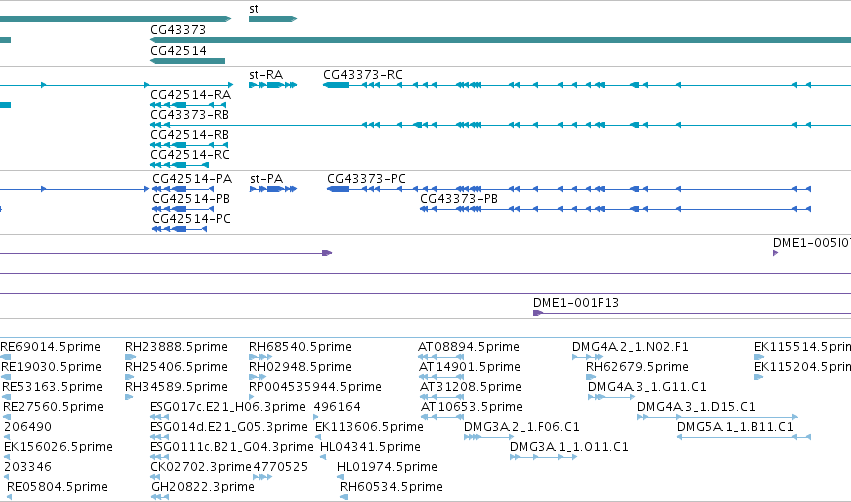
Task: Click AT14901.5prime EST label
Action: tap(470, 367)
